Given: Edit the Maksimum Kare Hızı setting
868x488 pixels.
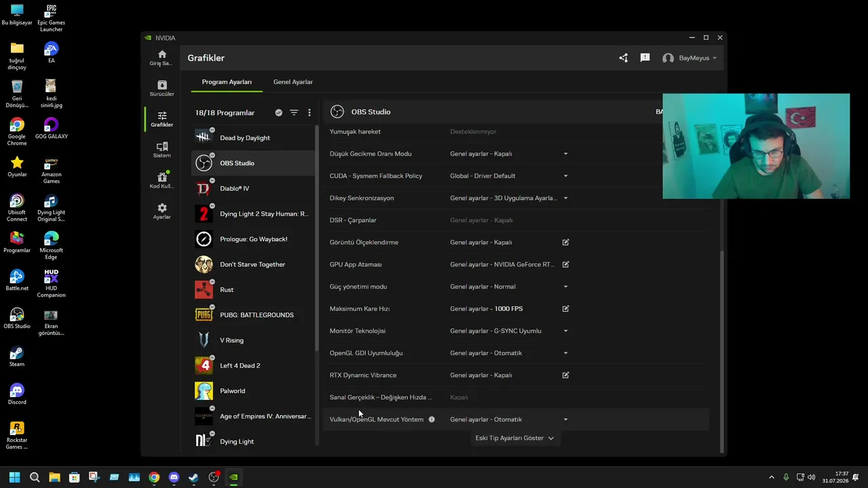Looking at the screenshot, I should pyautogui.click(x=566, y=308).
